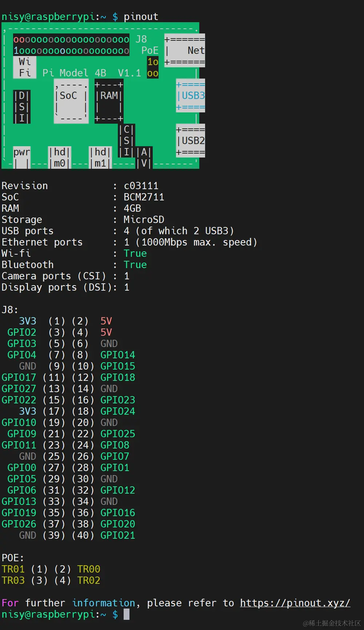The width and height of the screenshot is (364, 630).
Task: Click the typed 'pinout' command text
Action: (141, 17)
